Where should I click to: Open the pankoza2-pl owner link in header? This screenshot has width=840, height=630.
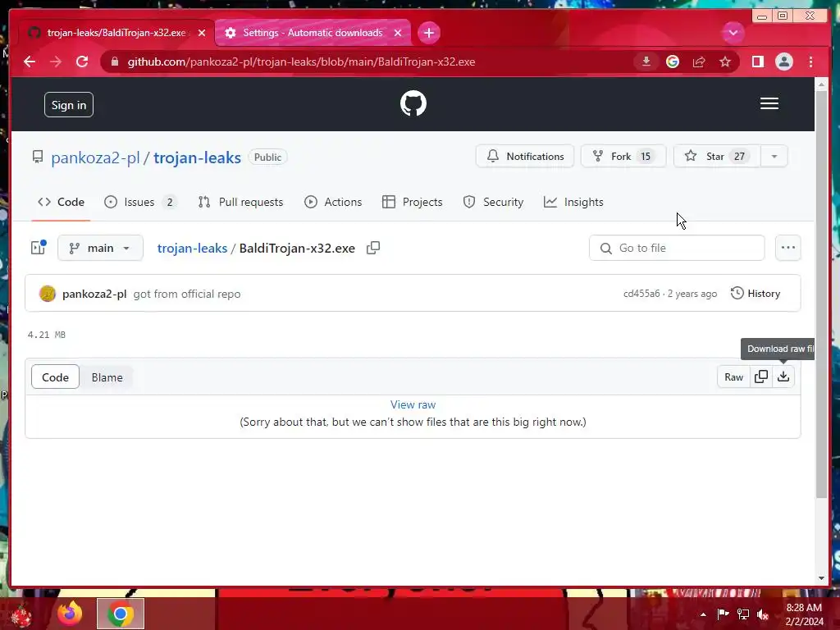point(95,157)
